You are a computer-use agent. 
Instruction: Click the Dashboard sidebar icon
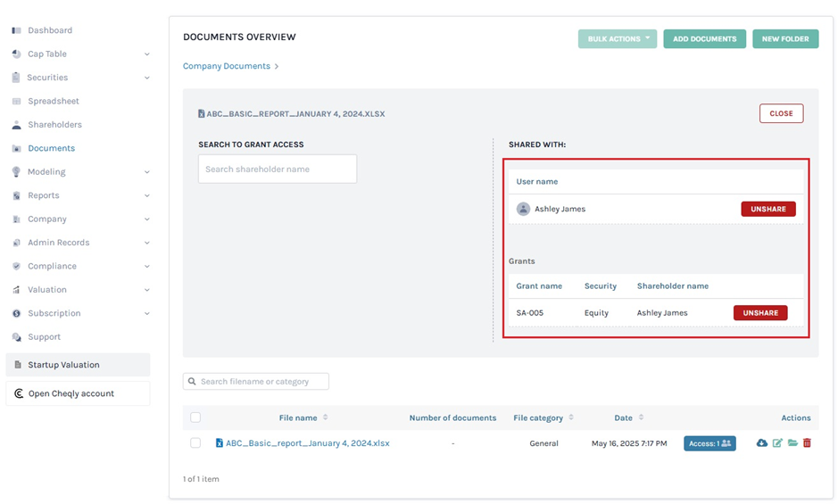(16, 30)
